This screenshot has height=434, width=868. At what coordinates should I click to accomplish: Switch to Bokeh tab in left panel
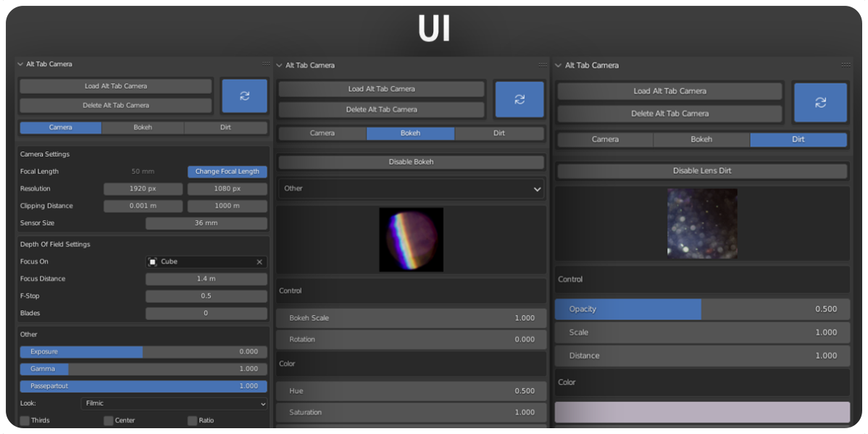(x=143, y=128)
